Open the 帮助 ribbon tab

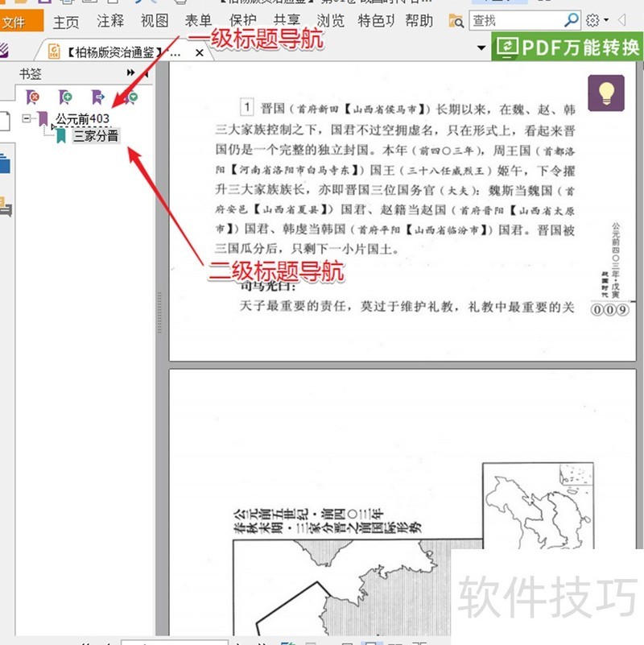(419, 21)
